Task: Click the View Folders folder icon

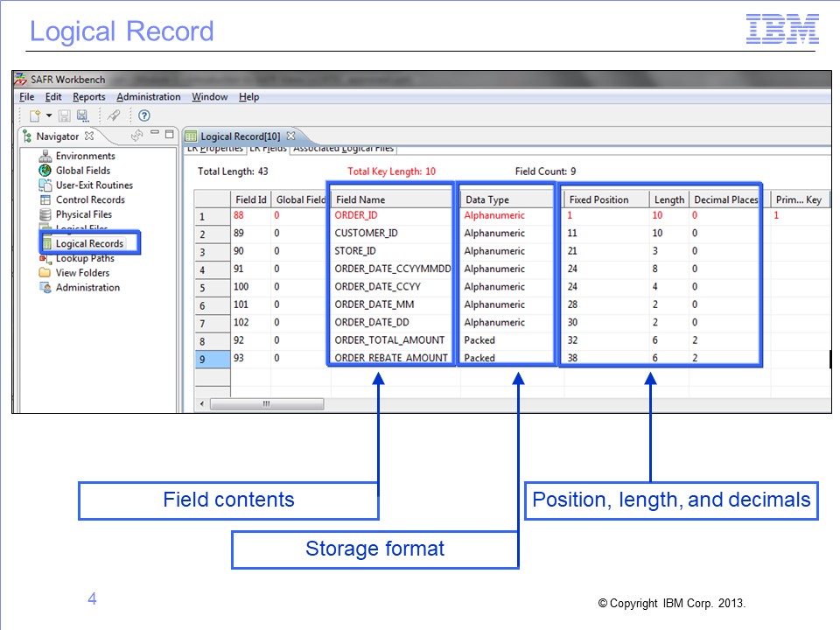Action: tap(45, 273)
